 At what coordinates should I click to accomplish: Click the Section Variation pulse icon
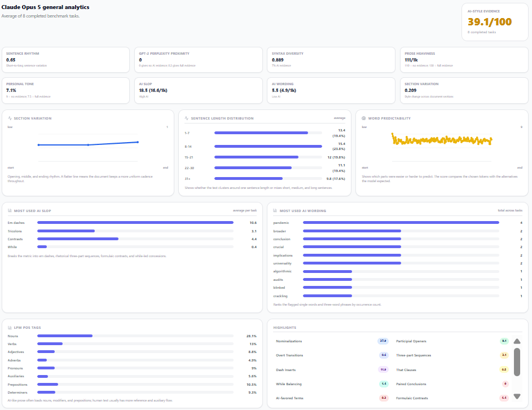10,118
